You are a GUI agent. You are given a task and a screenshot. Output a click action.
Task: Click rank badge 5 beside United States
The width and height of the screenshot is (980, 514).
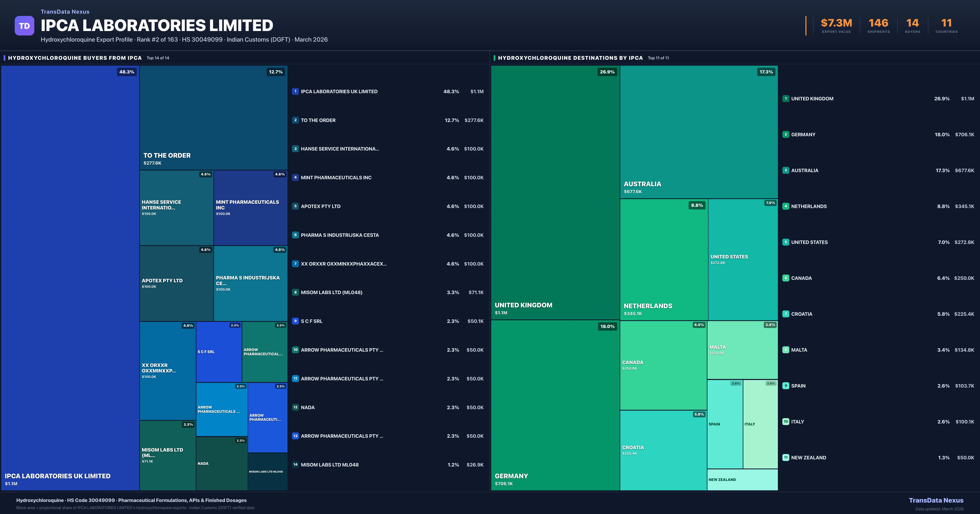[786, 242]
